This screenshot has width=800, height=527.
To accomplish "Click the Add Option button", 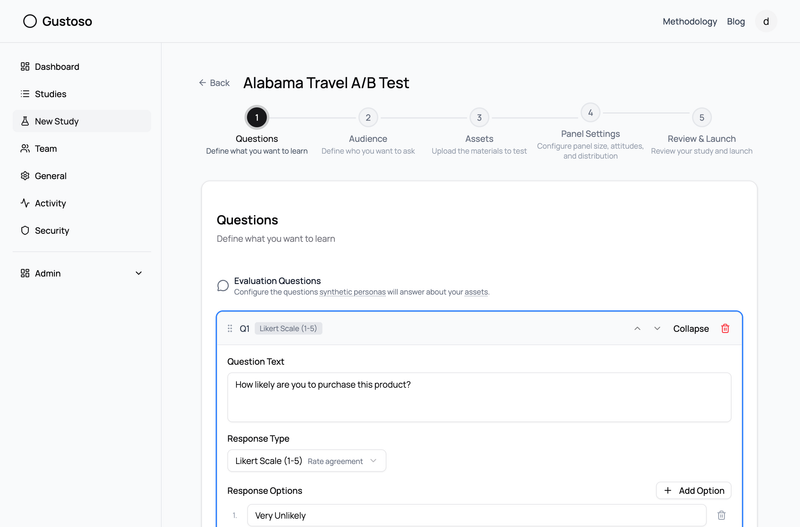I will coord(694,491).
